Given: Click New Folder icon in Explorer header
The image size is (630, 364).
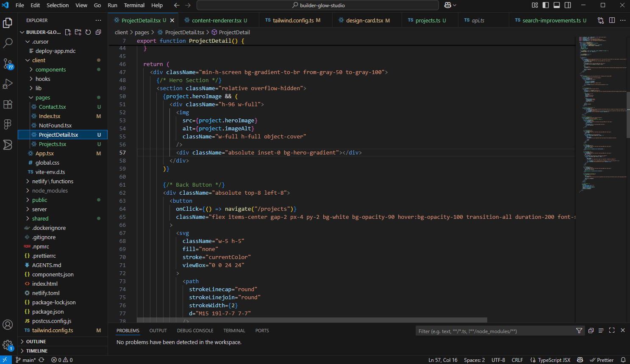Looking at the screenshot, I should 78,32.
